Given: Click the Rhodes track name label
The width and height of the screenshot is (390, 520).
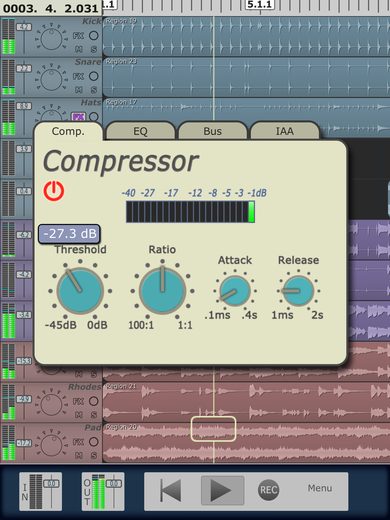Looking at the screenshot, I should (84, 387).
